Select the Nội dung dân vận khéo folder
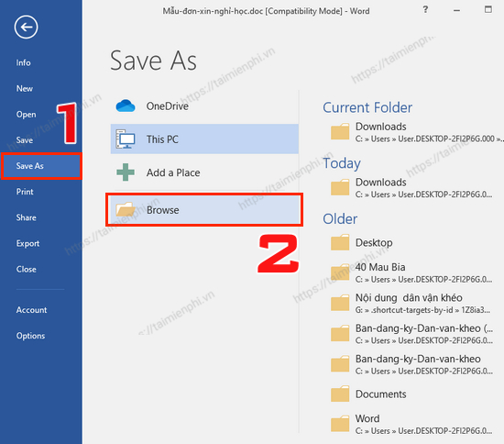 point(409,297)
